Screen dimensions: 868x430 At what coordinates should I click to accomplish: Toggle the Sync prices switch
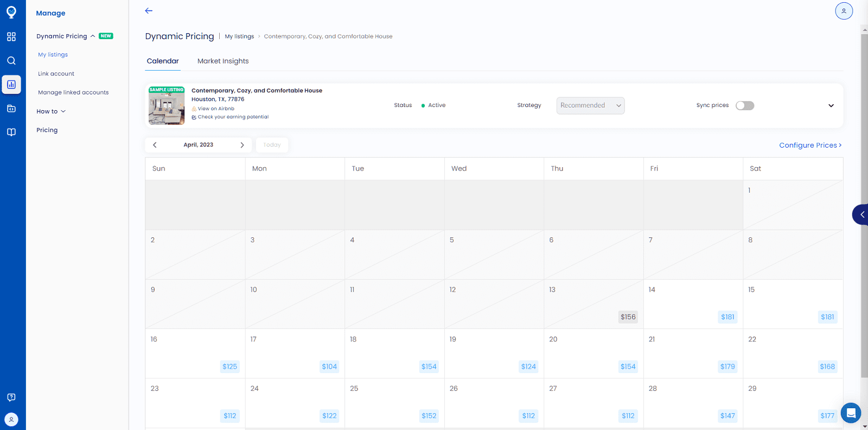click(x=744, y=106)
